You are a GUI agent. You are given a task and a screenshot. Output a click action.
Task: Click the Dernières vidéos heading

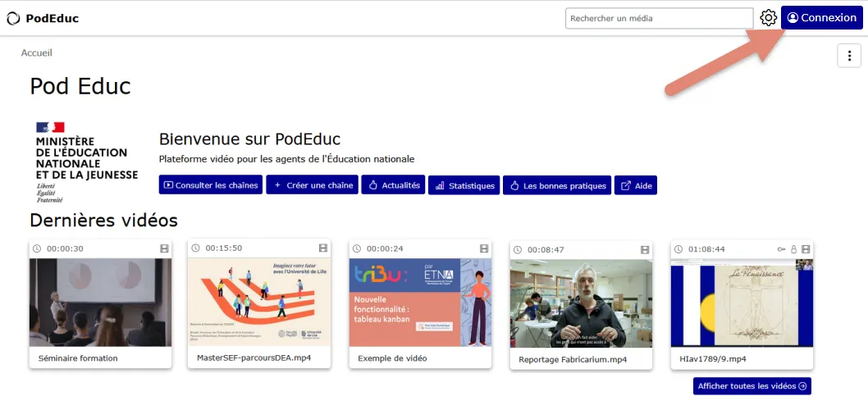pos(103,221)
